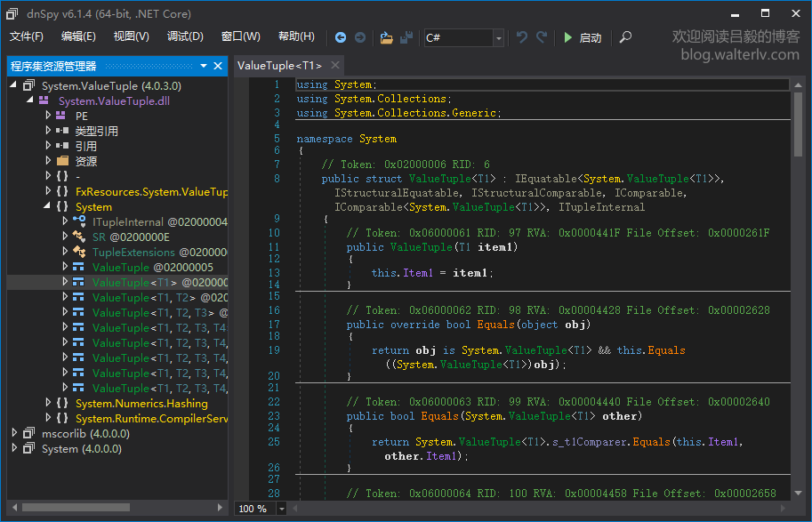Viewport: 812px width, 522px height.
Task: Switch to the ValueTuple<T1> tab
Action: tap(279, 66)
